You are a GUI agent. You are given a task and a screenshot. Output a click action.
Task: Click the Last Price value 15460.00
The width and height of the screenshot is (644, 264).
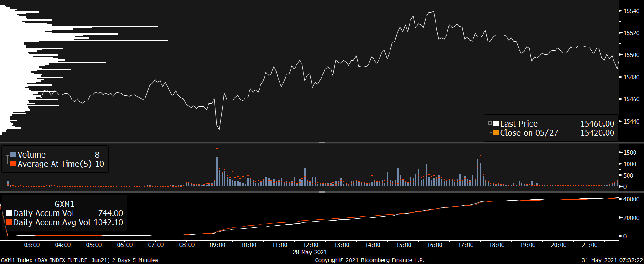pos(597,123)
